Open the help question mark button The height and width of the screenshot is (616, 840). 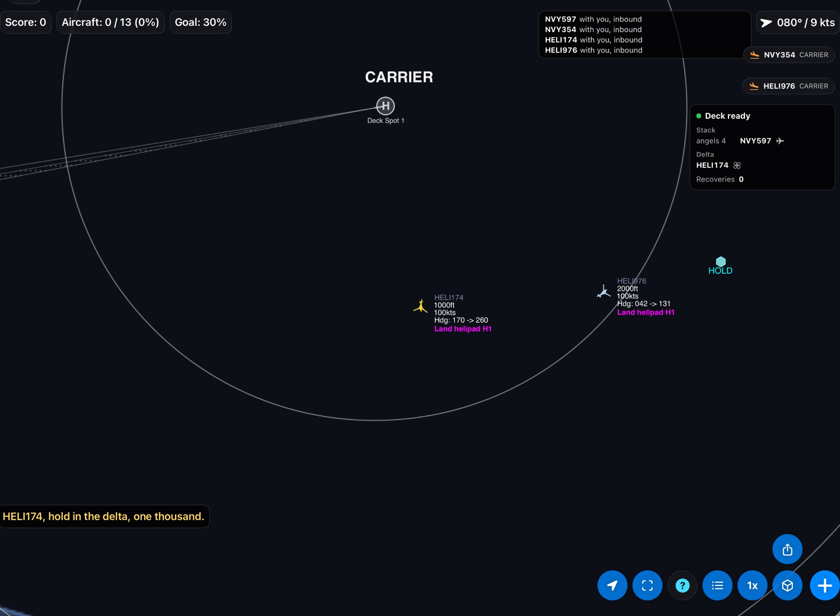[x=682, y=585]
